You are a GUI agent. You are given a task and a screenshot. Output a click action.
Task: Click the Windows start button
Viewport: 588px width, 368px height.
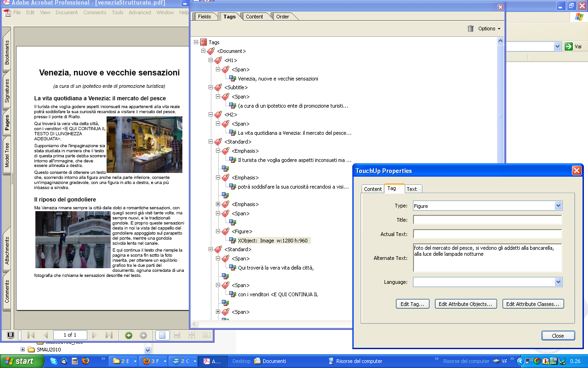click(x=22, y=361)
